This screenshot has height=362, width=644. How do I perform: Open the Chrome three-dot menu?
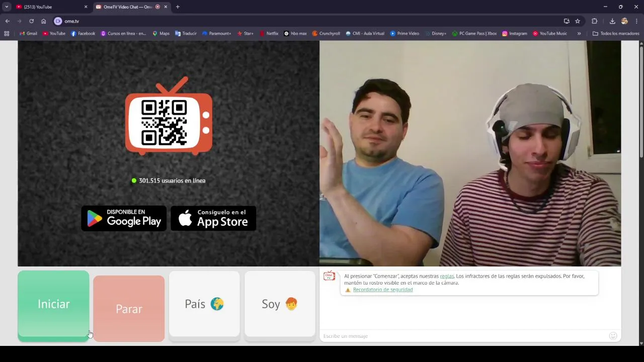click(636, 21)
